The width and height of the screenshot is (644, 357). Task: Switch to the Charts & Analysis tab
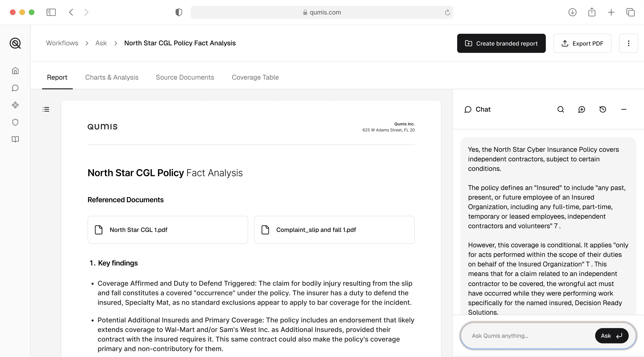(112, 77)
